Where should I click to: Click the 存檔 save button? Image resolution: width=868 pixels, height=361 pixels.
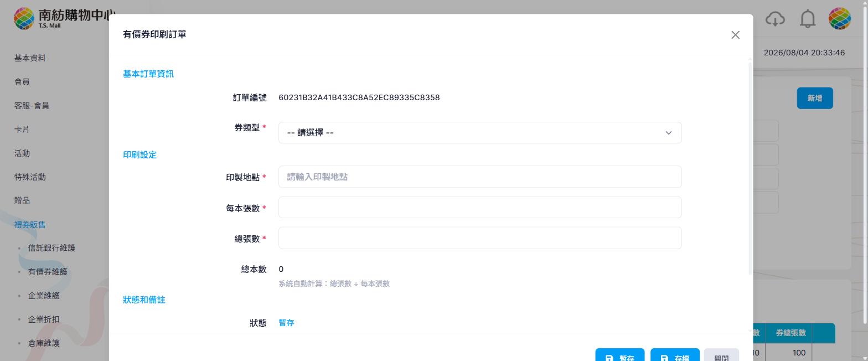(675, 355)
